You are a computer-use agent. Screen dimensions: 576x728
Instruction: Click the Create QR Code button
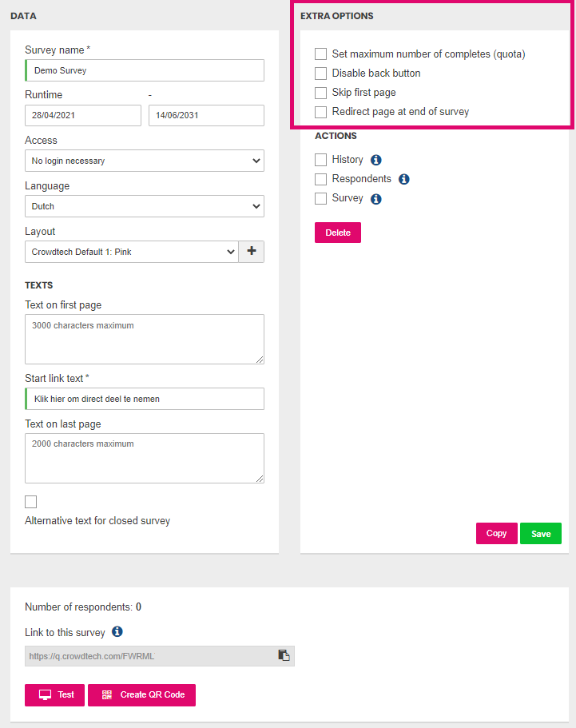(x=141, y=695)
